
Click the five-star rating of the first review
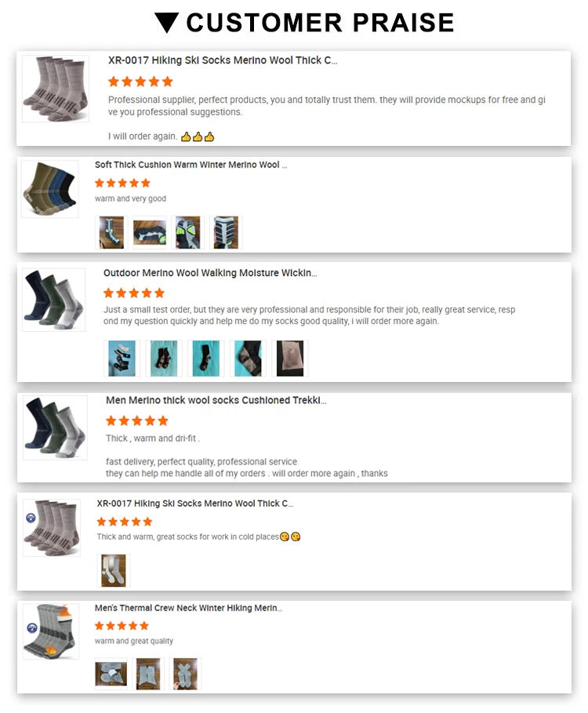pyautogui.click(x=140, y=82)
